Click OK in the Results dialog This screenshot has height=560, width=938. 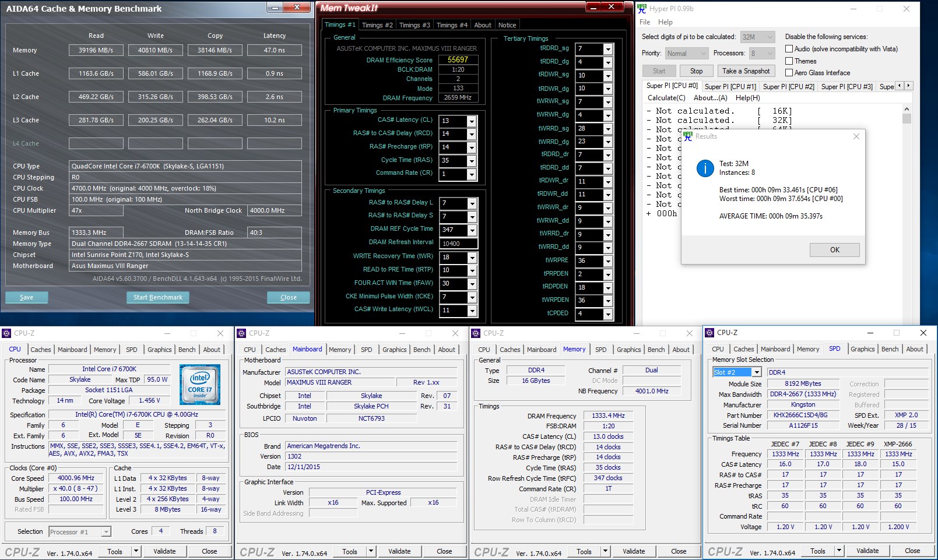[x=835, y=250]
